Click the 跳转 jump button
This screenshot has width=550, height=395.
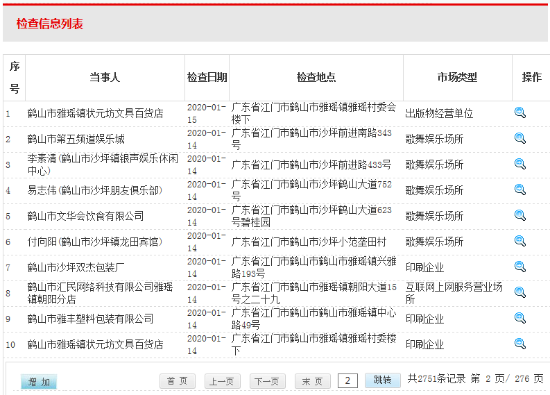(x=382, y=380)
